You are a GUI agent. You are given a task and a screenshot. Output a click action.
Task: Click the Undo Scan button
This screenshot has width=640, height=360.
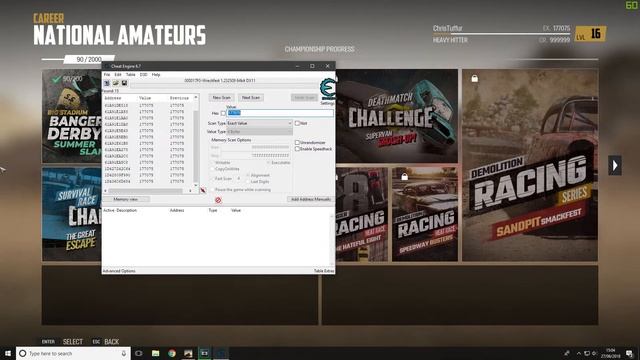pyautogui.click(x=304, y=98)
